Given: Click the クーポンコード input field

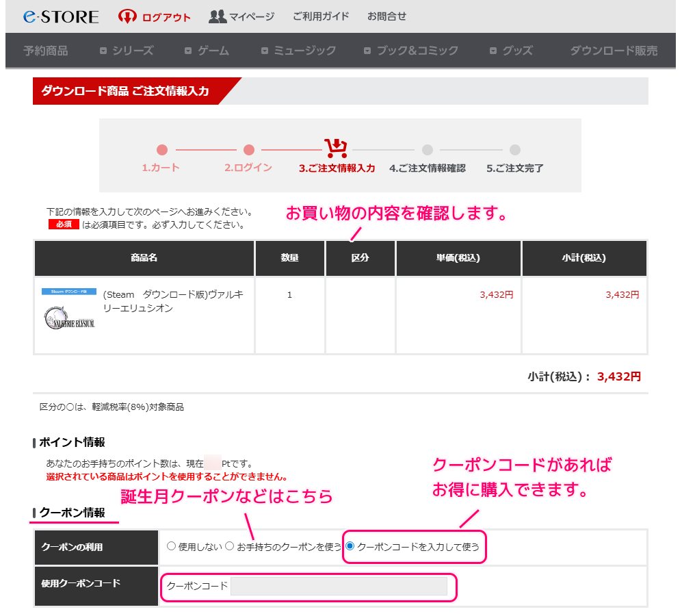Looking at the screenshot, I should [x=342, y=585].
